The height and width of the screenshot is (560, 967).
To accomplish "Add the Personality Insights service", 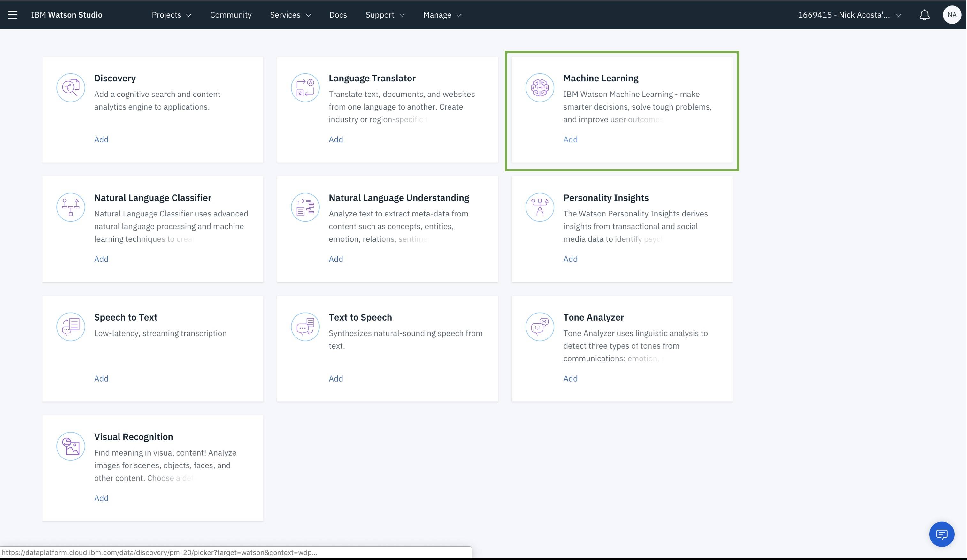I will click(570, 259).
